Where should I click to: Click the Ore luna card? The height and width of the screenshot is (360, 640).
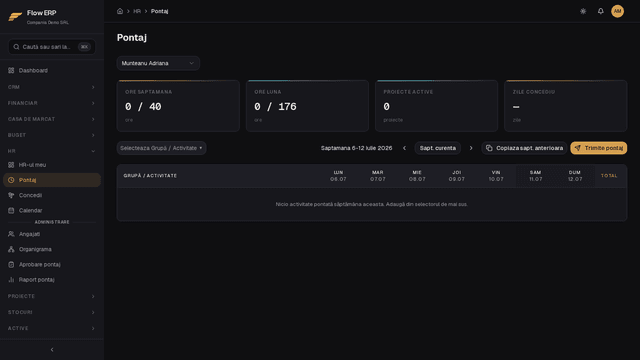point(307,106)
